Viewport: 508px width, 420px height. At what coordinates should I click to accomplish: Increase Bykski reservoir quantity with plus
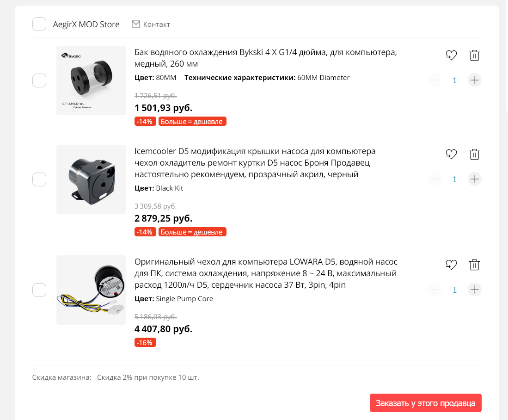coord(474,80)
